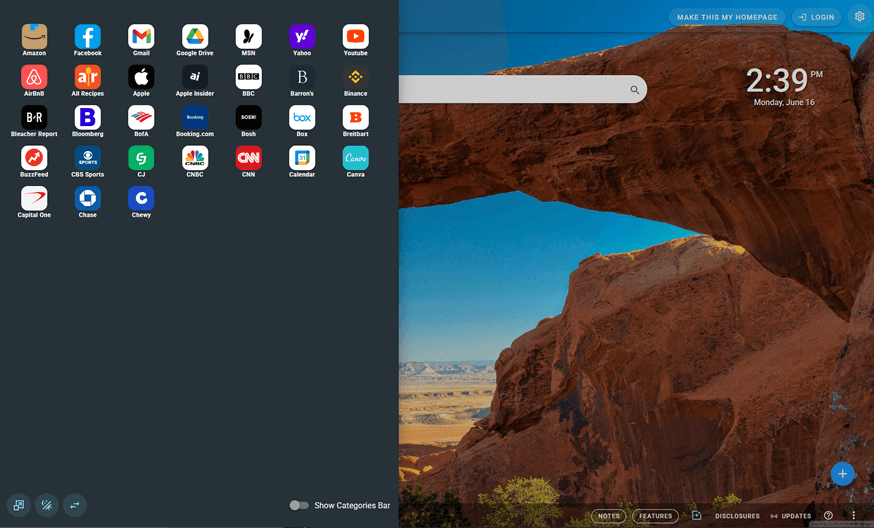
Task: Enable the Show Categories Bar toggle
Action: [x=299, y=505]
